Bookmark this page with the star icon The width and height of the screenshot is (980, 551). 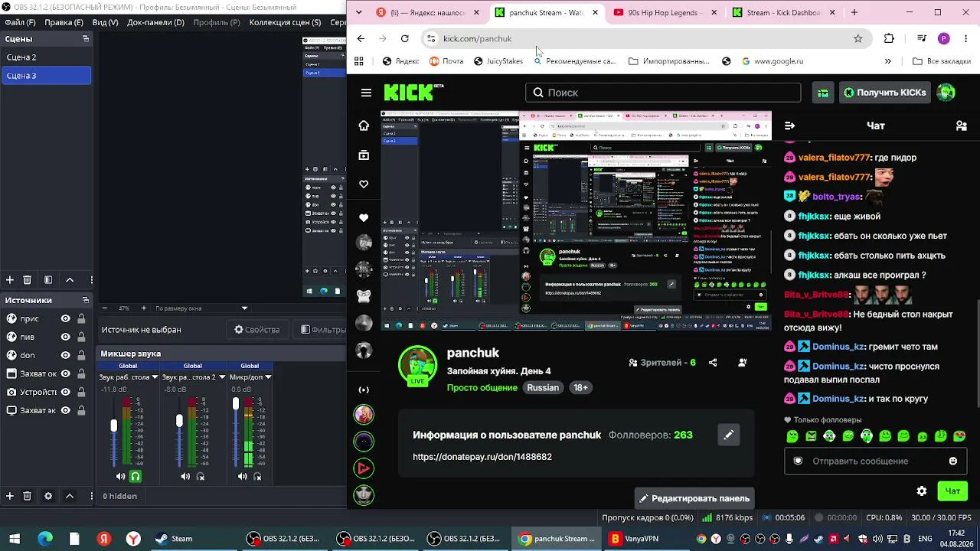[x=858, y=38]
